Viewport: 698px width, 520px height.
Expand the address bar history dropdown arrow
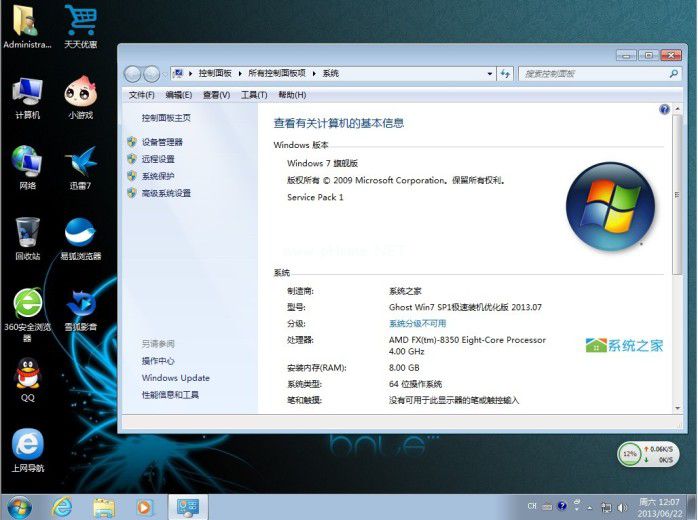[489, 73]
